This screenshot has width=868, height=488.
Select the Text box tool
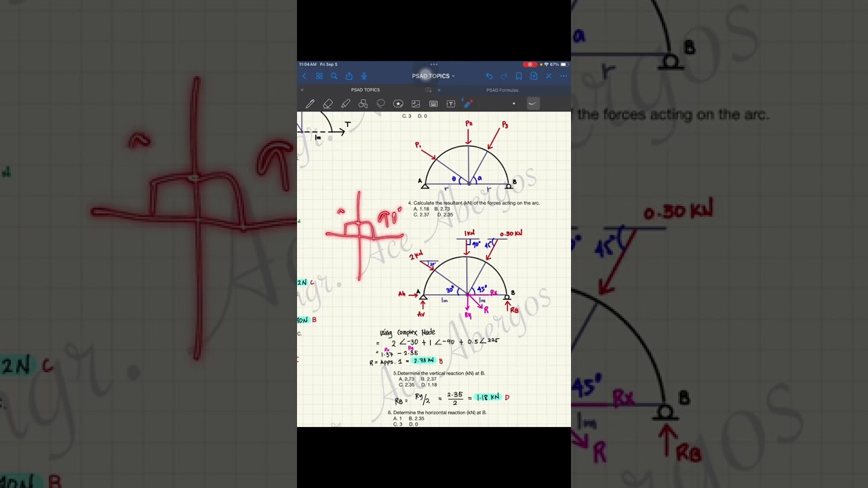click(451, 104)
